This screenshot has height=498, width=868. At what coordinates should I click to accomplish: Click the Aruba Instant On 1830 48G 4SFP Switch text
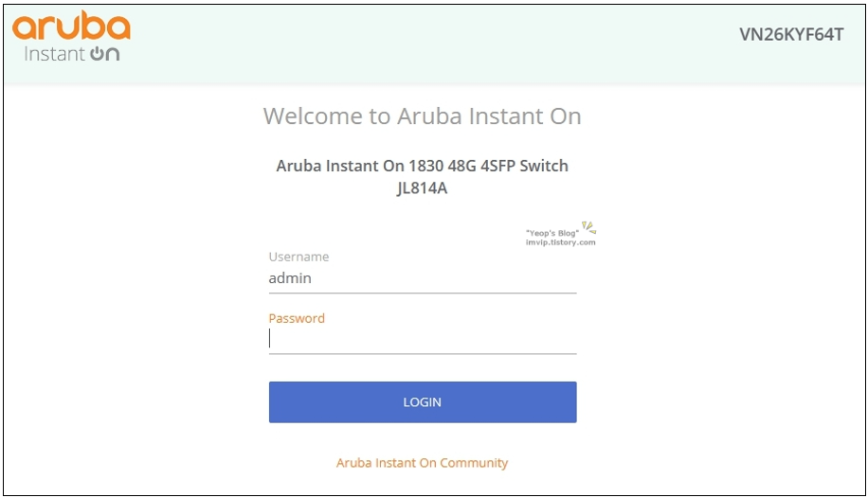423,166
